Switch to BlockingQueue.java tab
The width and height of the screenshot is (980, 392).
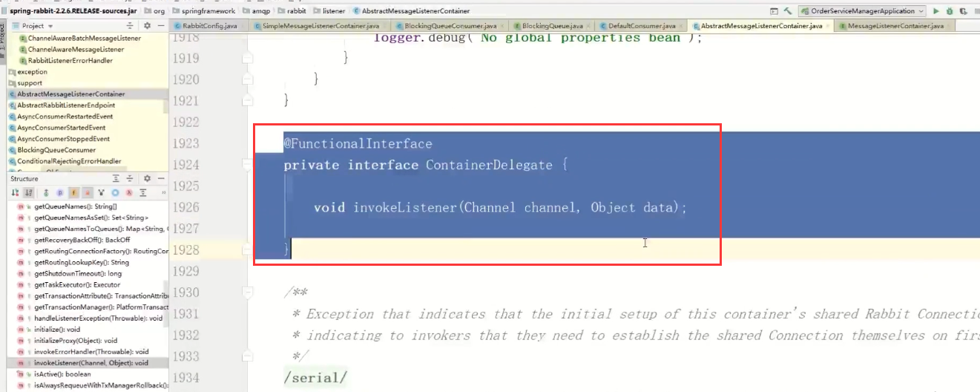(x=550, y=26)
